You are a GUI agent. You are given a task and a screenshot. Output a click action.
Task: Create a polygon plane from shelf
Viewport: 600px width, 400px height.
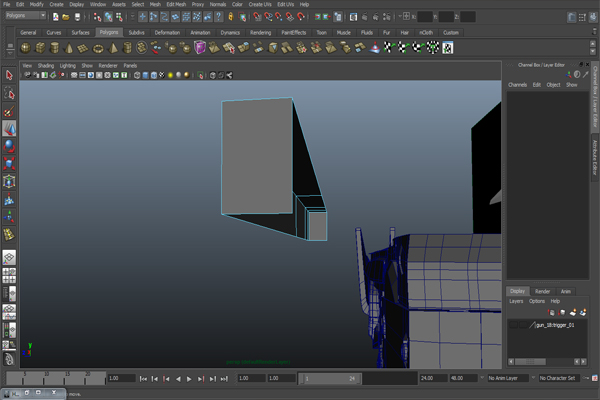pyautogui.click(x=83, y=48)
